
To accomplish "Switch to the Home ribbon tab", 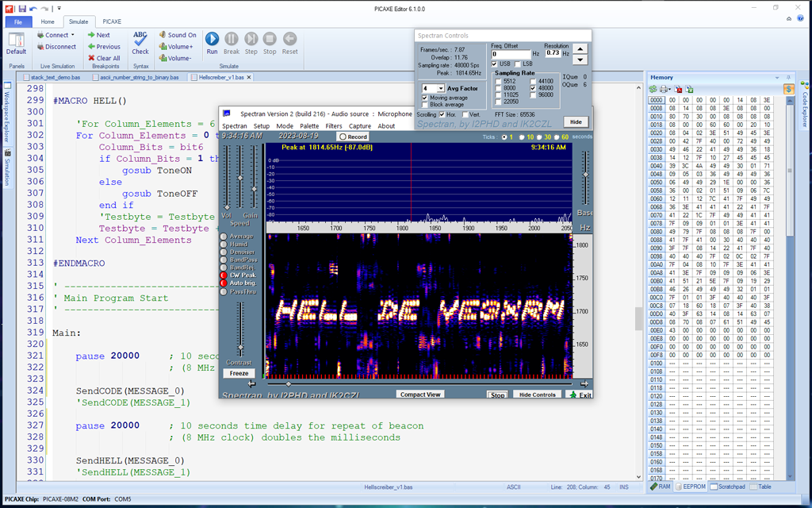I will coord(48,21).
